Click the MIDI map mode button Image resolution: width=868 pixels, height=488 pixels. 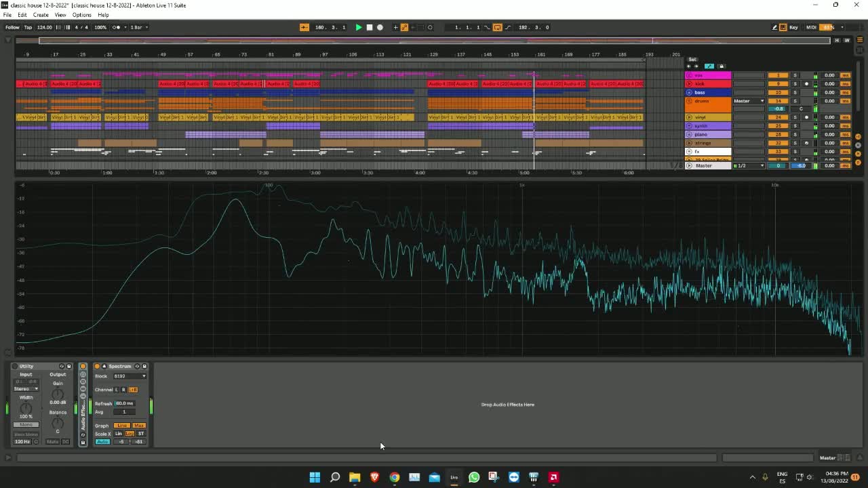pyautogui.click(x=812, y=27)
